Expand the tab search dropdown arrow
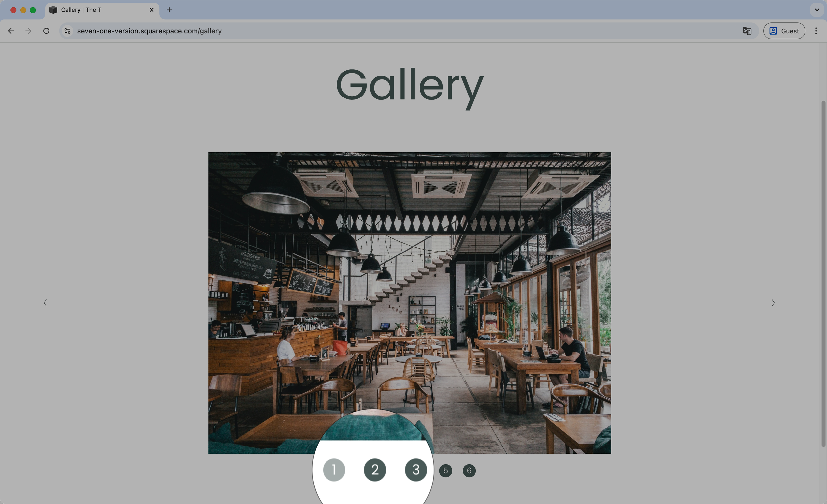827x504 pixels. (817, 10)
